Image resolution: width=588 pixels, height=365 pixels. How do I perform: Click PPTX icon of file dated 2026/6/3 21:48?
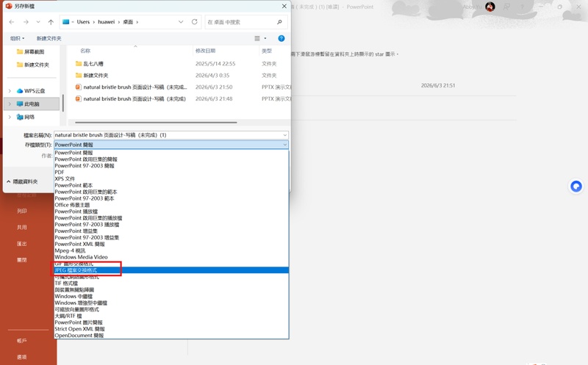[x=79, y=98]
